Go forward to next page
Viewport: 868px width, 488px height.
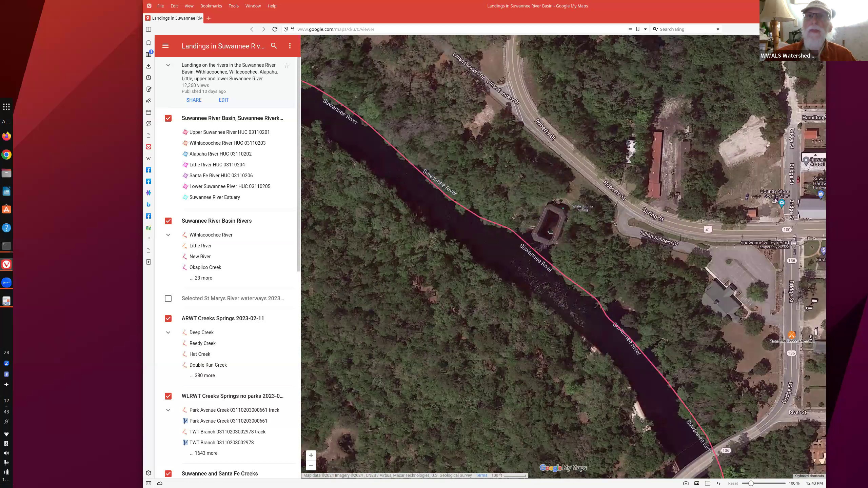point(263,29)
